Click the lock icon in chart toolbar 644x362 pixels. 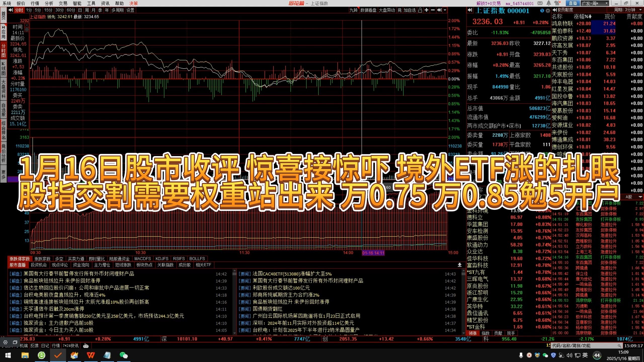[420, 10]
